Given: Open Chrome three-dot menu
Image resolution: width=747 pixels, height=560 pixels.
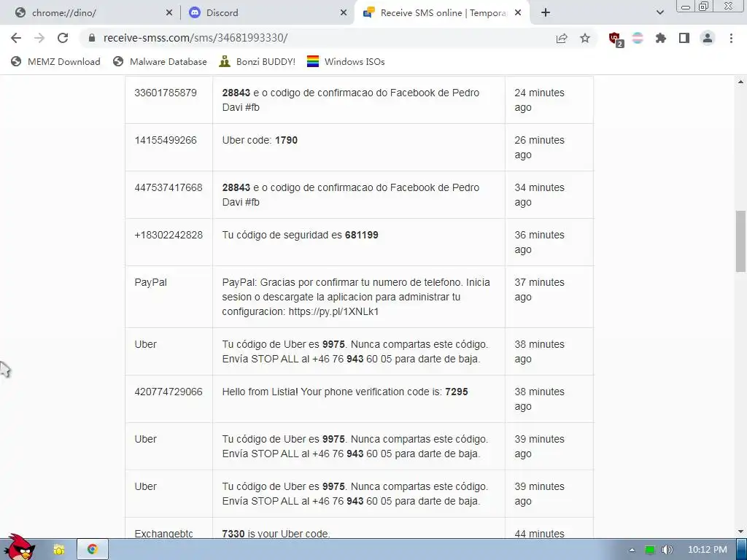Looking at the screenshot, I should click(731, 38).
